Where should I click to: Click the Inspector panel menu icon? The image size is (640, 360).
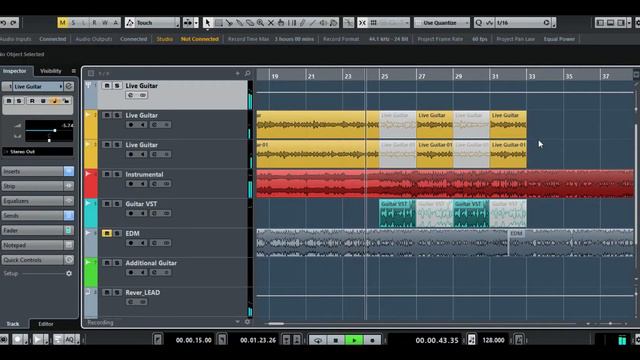pos(73,71)
